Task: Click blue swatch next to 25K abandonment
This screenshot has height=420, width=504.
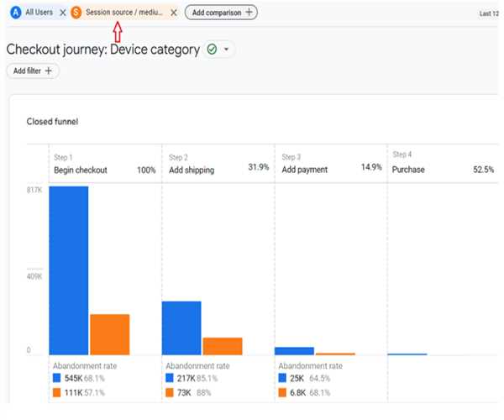Action: click(282, 378)
